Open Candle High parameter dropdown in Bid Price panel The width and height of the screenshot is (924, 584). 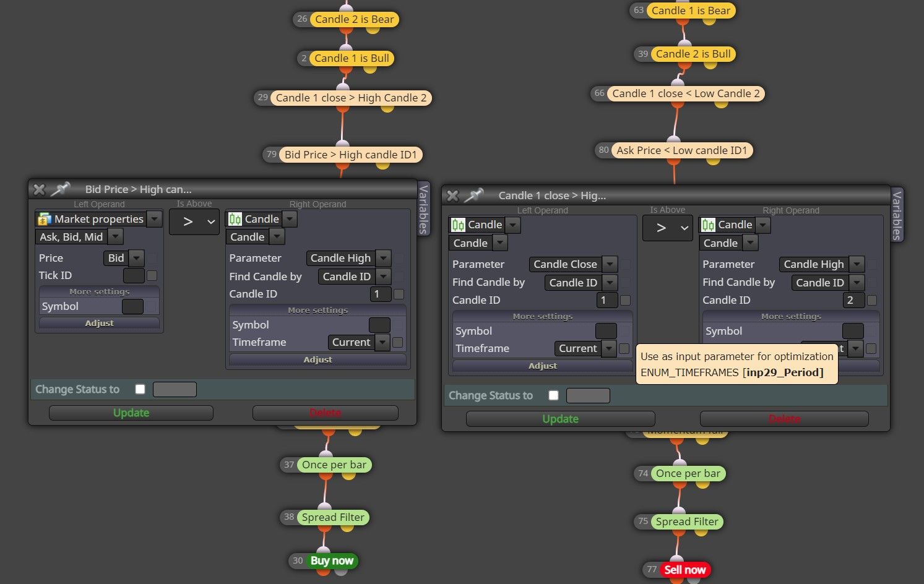[x=384, y=258]
